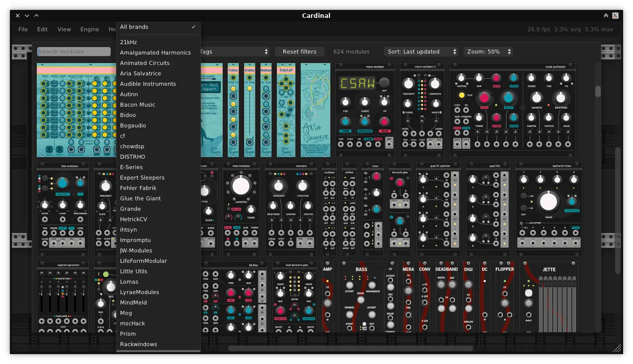
Task: Open the Zoom 50% dropdown
Action: click(x=488, y=52)
